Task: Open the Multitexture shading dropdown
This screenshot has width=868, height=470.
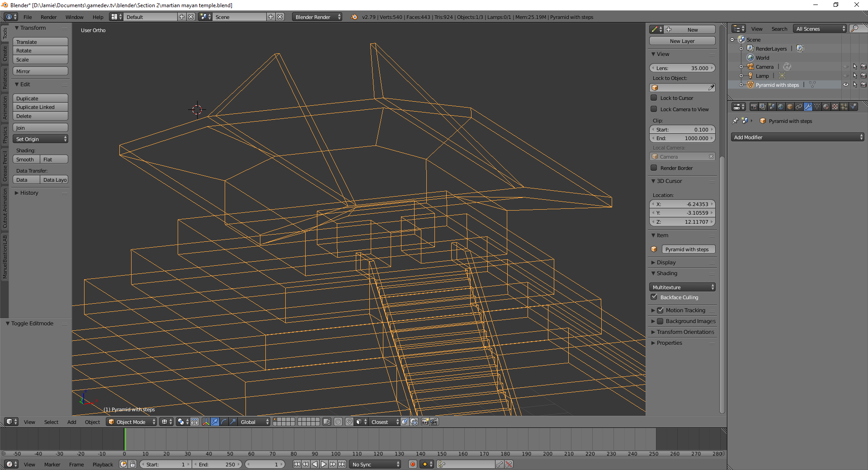Action: [682, 287]
